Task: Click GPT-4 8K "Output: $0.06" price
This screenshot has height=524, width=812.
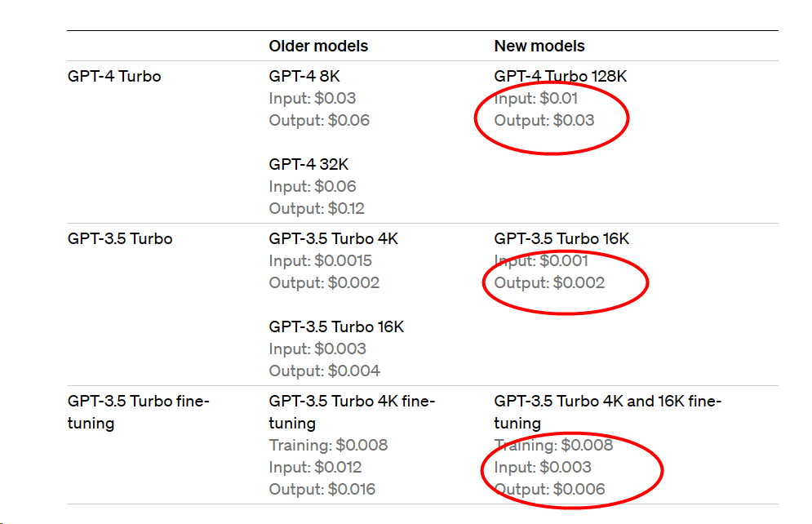Action: coord(319,121)
